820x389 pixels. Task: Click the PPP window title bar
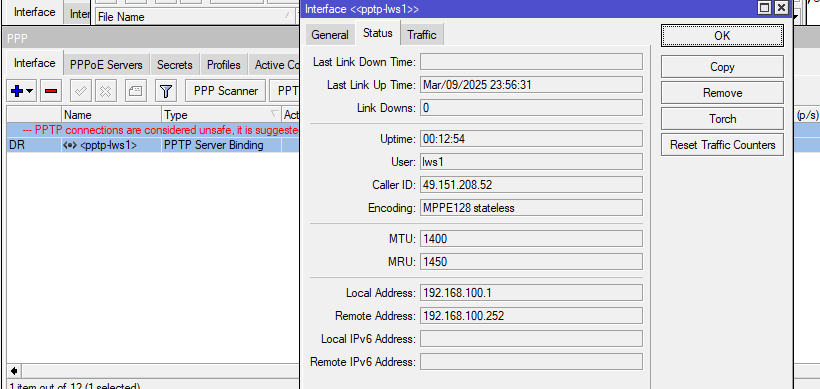152,38
